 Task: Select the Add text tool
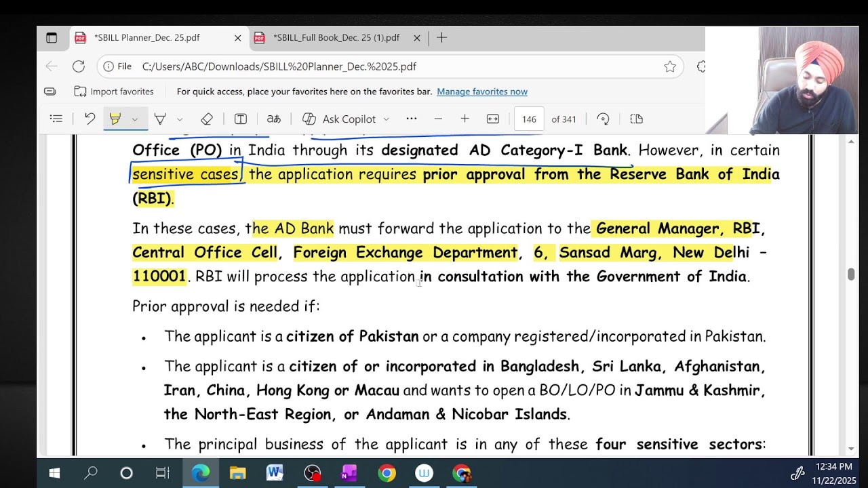(x=241, y=119)
